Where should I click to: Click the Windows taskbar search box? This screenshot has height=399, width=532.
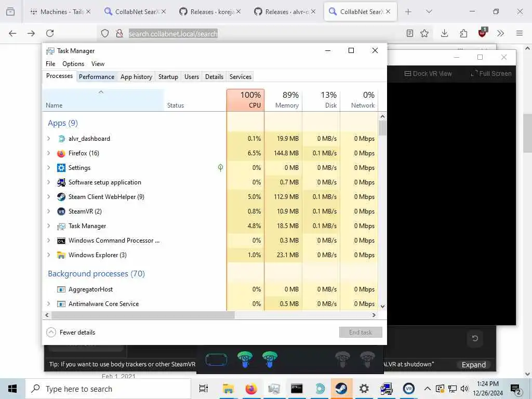(108, 389)
